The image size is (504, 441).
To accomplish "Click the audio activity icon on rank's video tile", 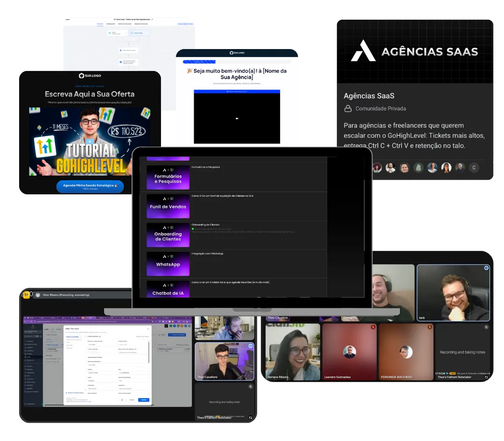I will pos(486,268).
